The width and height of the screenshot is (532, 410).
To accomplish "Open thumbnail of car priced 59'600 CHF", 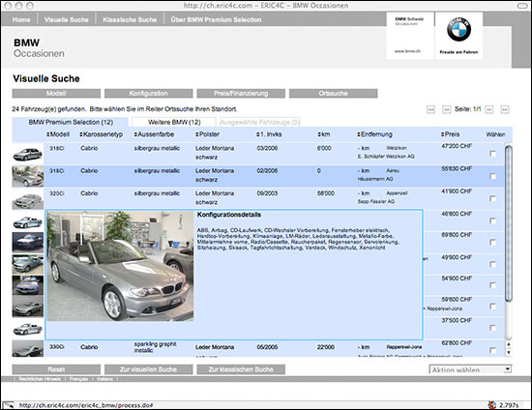I will [x=28, y=307].
